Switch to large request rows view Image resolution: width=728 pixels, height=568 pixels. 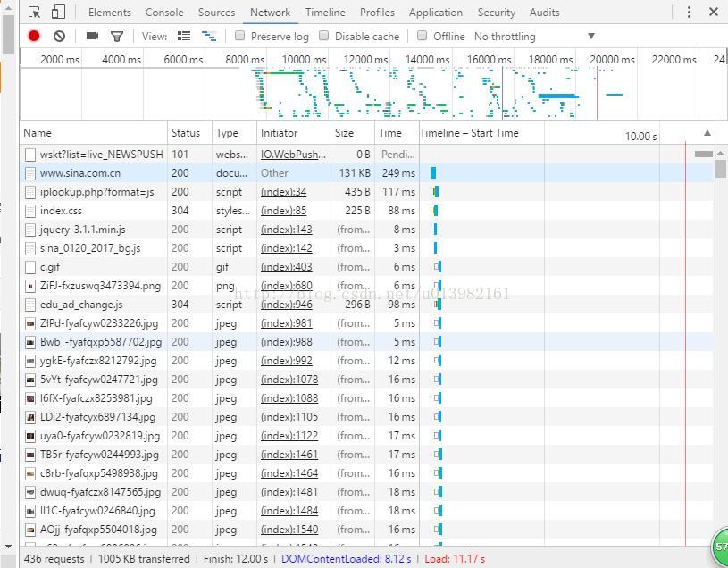point(184,36)
